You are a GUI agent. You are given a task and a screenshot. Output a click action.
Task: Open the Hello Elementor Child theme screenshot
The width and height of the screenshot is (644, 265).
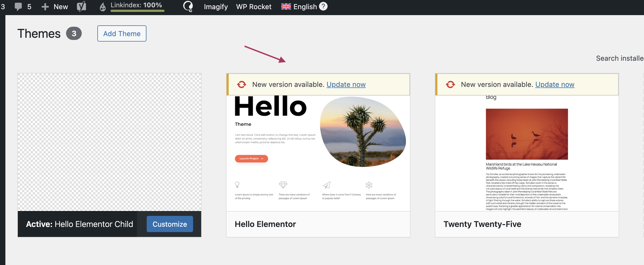[x=109, y=142]
